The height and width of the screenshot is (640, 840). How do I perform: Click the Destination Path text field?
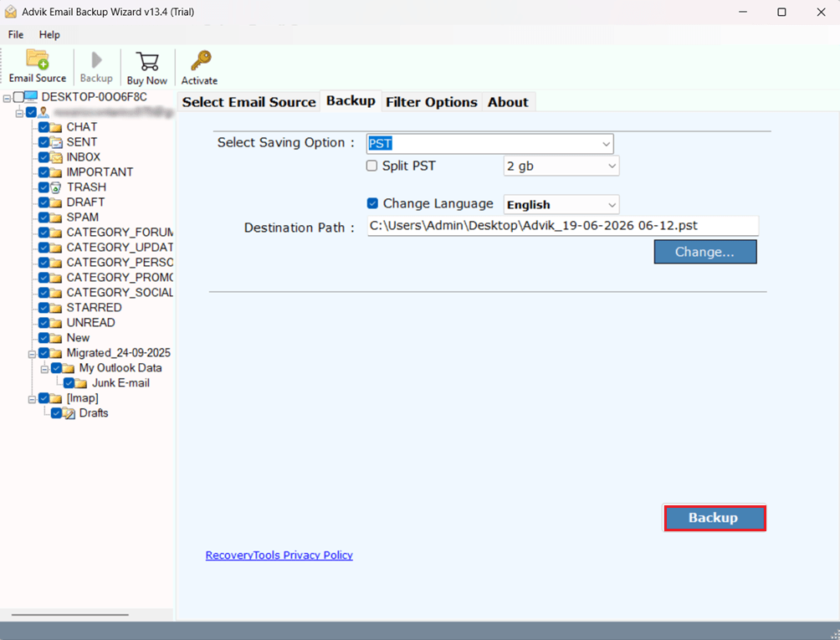pyautogui.click(x=563, y=226)
